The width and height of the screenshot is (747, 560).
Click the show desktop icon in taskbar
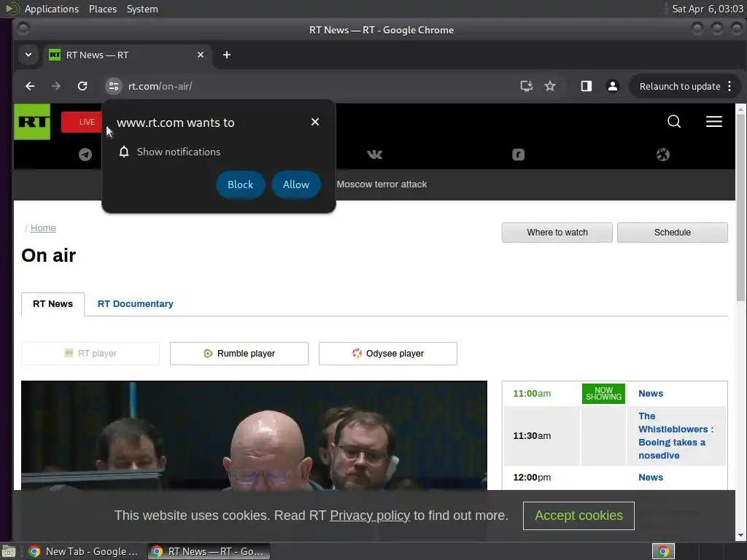pos(9,551)
